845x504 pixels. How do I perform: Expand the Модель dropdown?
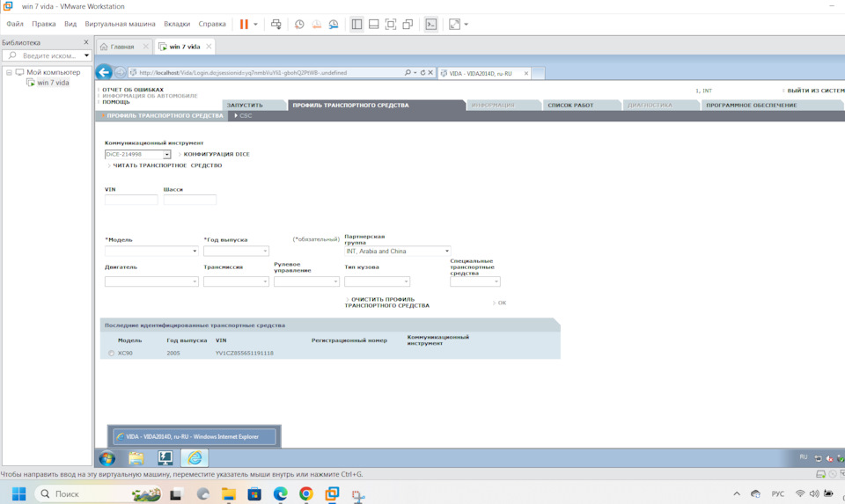[195, 252]
